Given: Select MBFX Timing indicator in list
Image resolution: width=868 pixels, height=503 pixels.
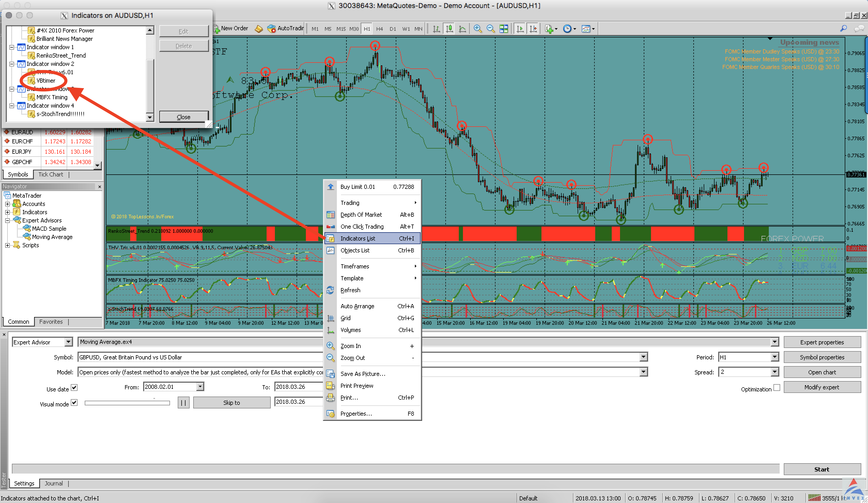Looking at the screenshot, I should (x=52, y=97).
